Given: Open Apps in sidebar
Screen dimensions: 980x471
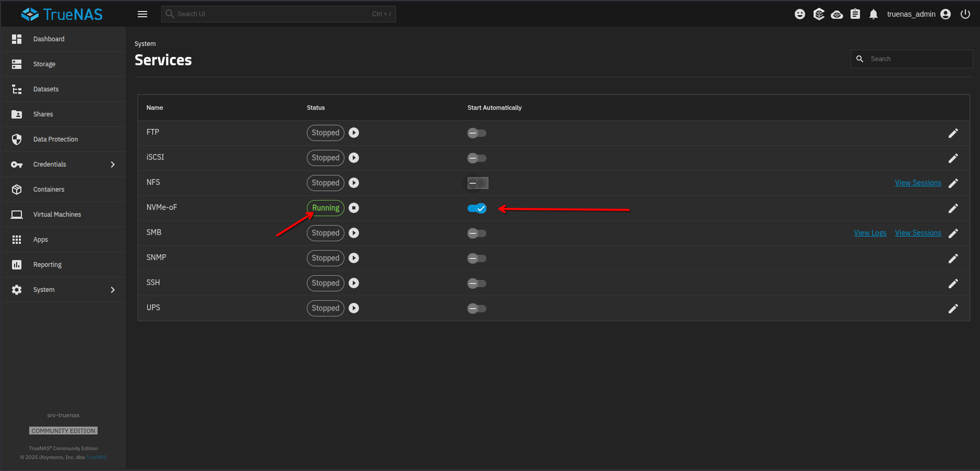Looking at the screenshot, I should pyautogui.click(x=63, y=240).
